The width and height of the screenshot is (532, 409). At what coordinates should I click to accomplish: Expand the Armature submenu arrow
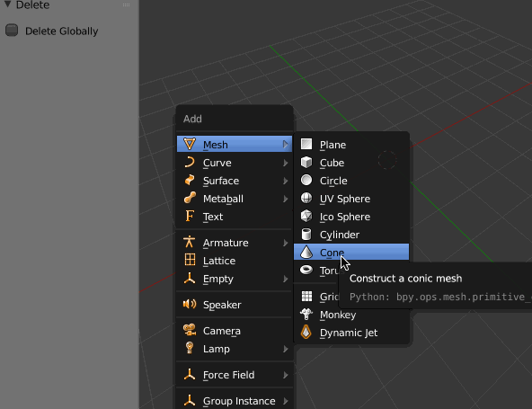coord(286,243)
